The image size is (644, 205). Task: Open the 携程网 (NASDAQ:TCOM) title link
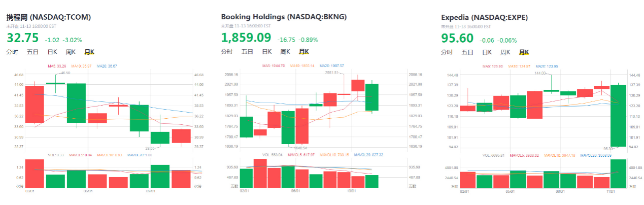click(x=49, y=17)
